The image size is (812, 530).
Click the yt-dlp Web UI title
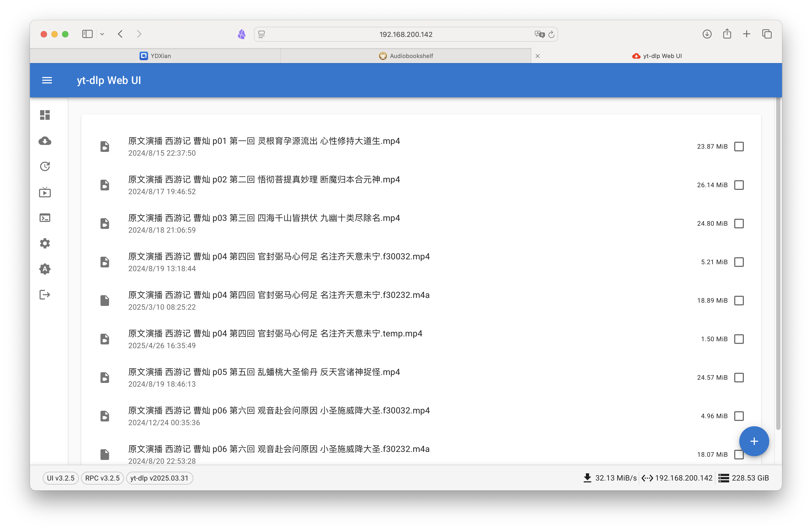pos(109,80)
